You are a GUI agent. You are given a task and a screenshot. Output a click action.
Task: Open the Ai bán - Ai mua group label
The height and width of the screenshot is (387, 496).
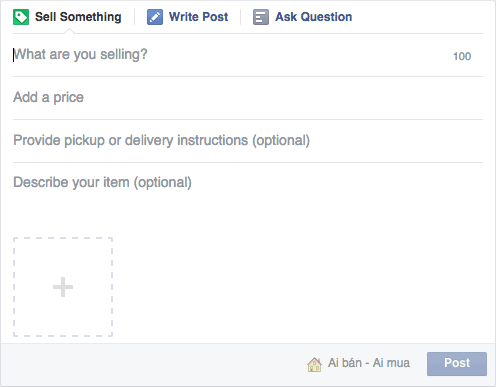click(369, 363)
